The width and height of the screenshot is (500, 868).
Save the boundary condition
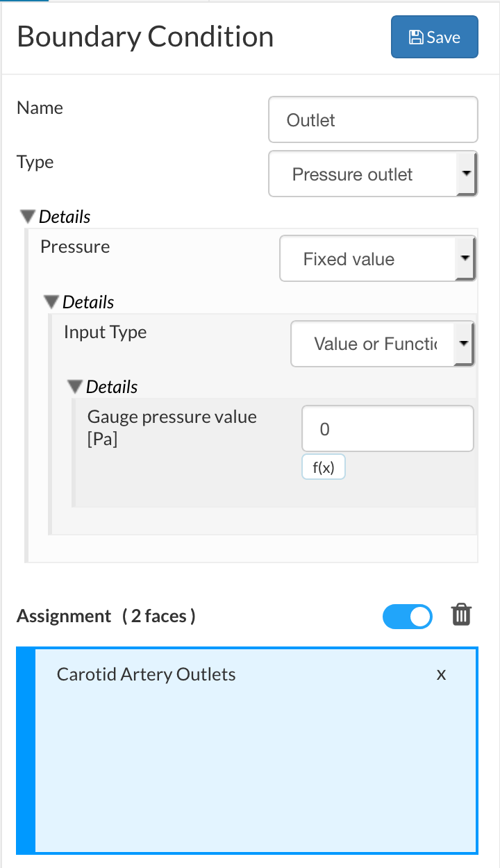point(434,37)
